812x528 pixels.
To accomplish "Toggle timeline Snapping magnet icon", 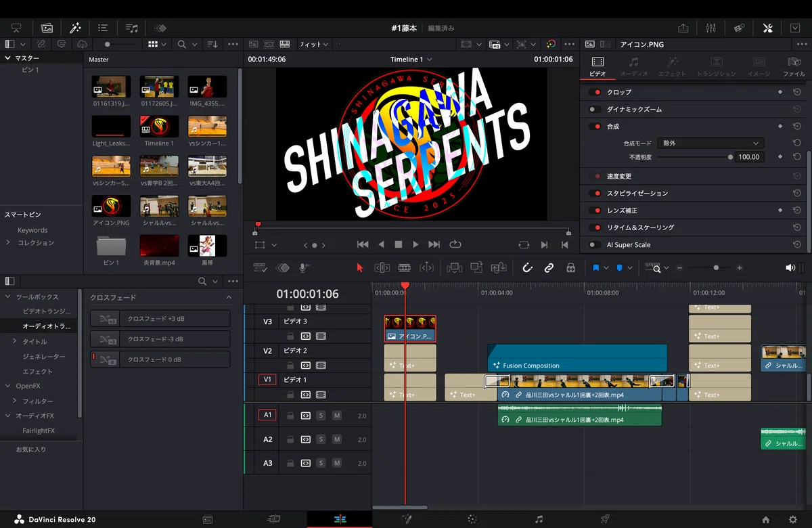I will point(528,267).
